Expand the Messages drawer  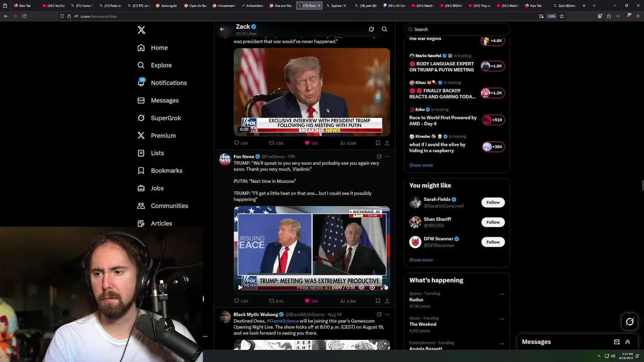627,342
